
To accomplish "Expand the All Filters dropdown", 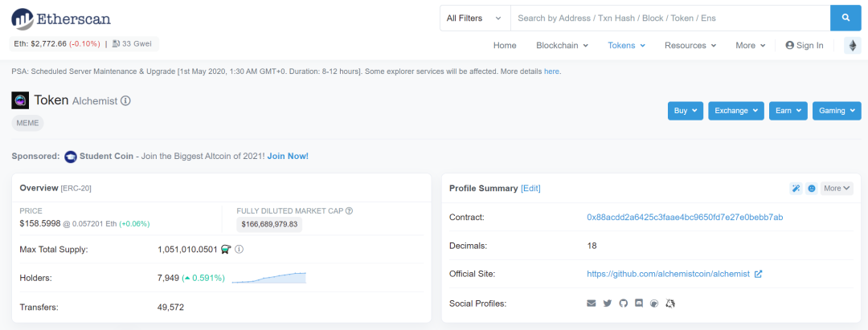I will pyautogui.click(x=474, y=18).
